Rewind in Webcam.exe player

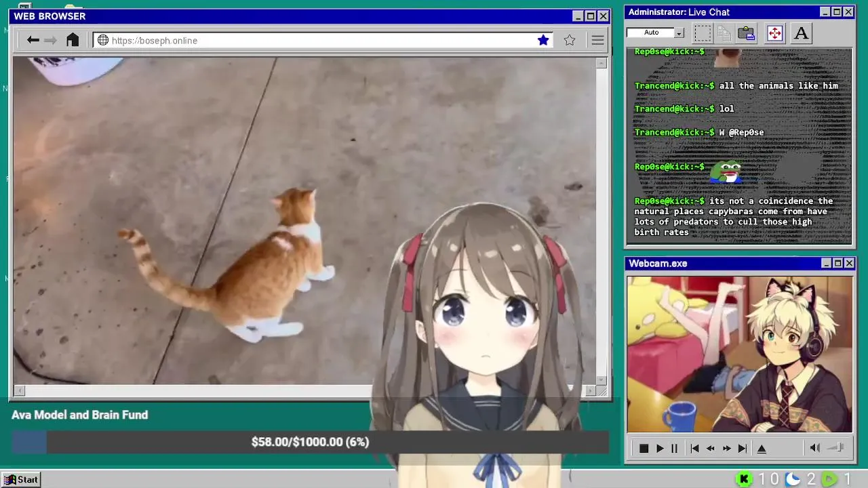coord(711,448)
